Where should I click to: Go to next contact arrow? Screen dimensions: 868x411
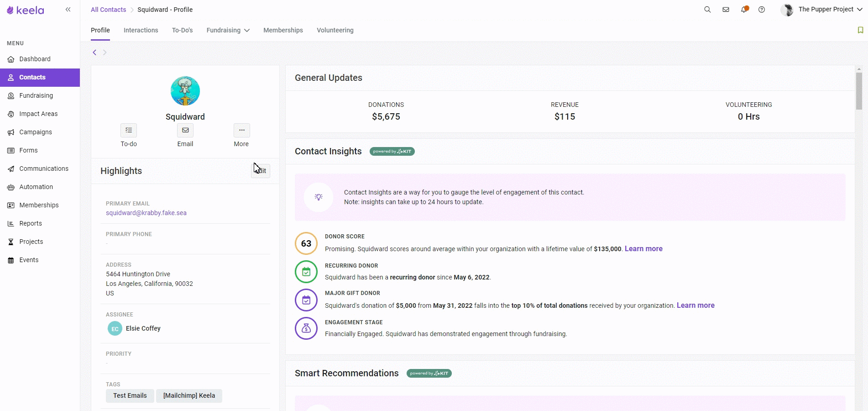pyautogui.click(x=105, y=53)
